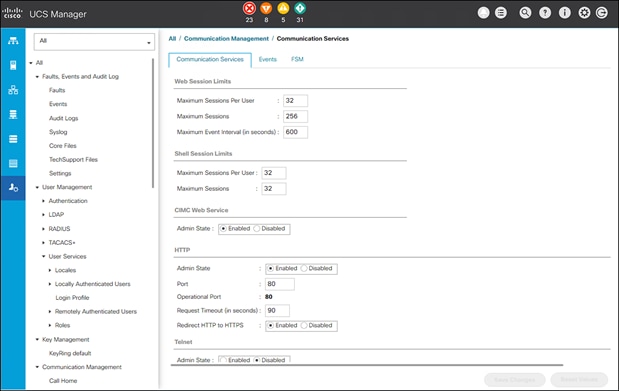Expand the Locales tree node
The height and width of the screenshot is (391, 619).
pyautogui.click(x=50, y=271)
